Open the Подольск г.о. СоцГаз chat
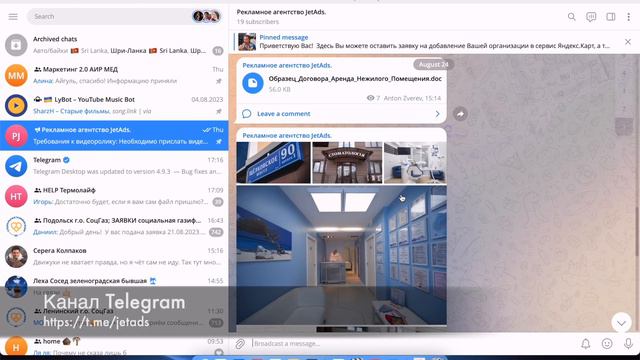The width and height of the screenshot is (640, 360). 114,226
